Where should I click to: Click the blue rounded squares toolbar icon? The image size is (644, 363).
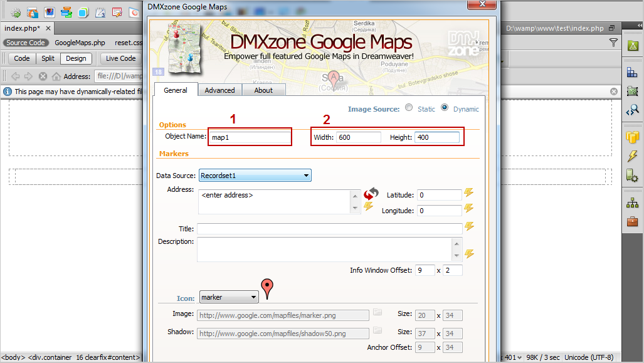83,13
